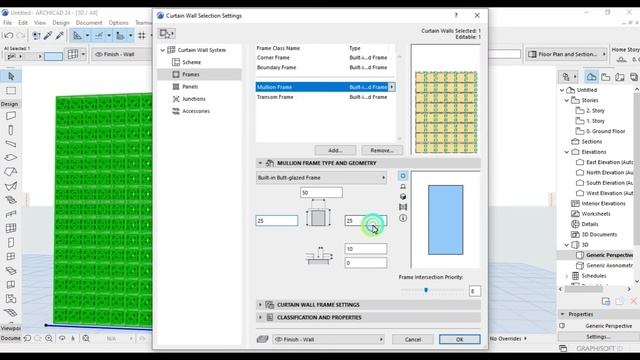Select the Arrow tool in the toolbox
This screenshot has height=360, width=640.
[x=11, y=76]
